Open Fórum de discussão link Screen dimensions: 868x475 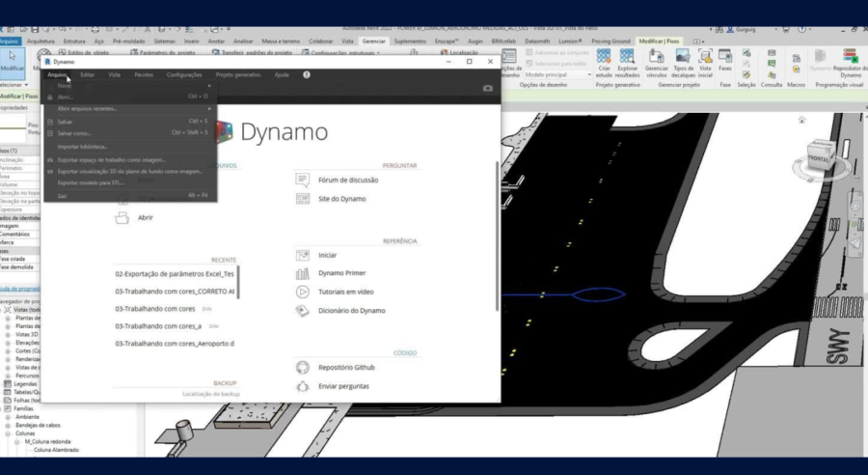pos(348,181)
